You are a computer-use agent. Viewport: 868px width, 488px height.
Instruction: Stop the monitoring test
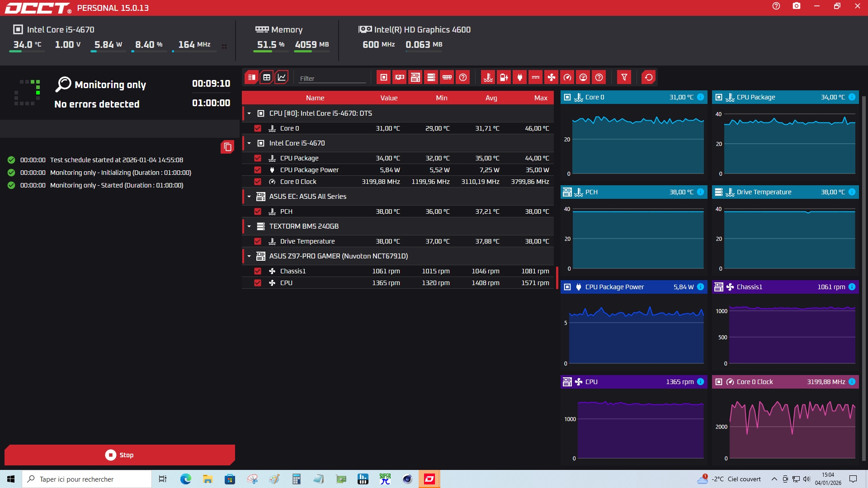[119, 455]
